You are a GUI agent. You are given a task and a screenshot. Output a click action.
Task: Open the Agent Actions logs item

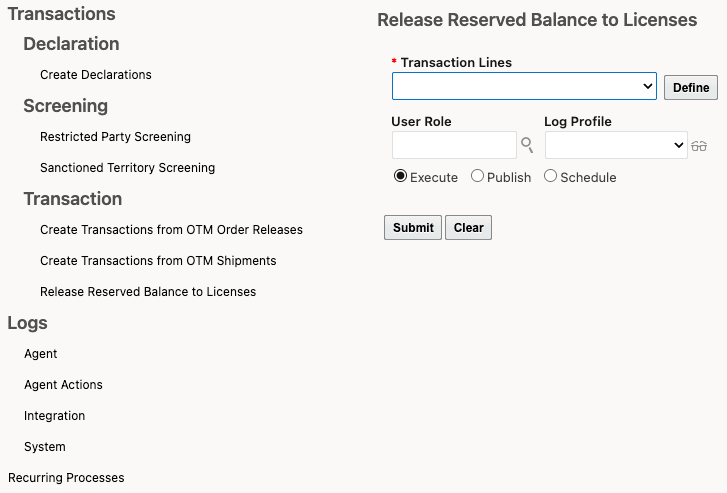63,385
